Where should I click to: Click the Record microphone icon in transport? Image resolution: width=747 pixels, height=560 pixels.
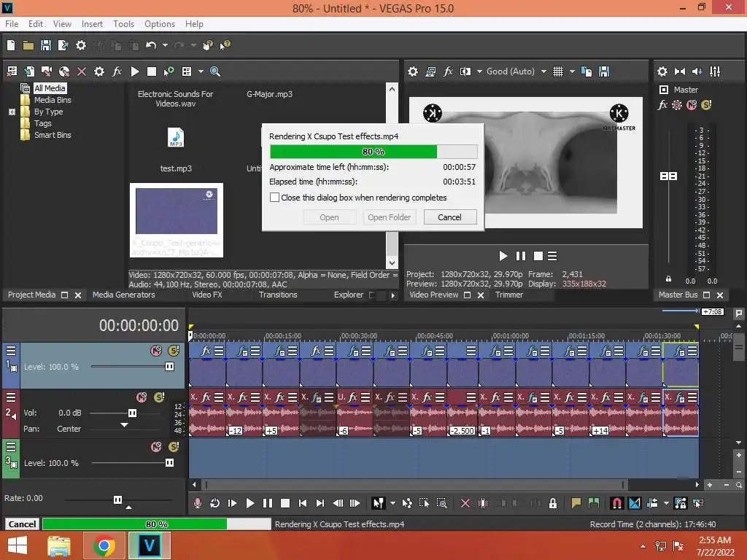click(197, 503)
